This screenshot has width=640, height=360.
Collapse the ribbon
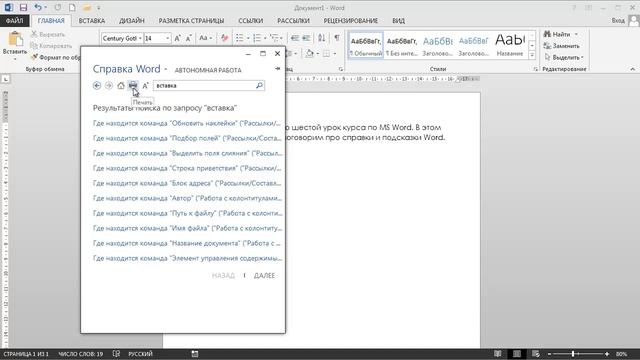(x=632, y=69)
